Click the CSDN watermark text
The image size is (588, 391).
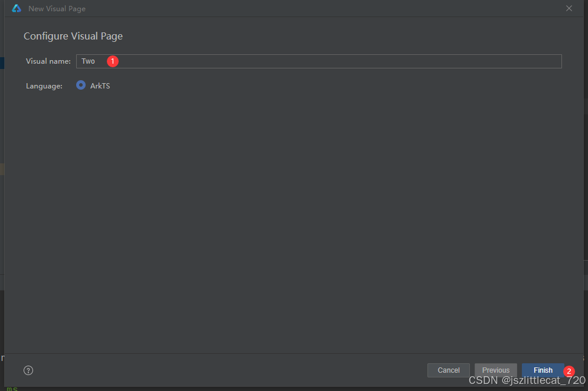click(x=527, y=382)
